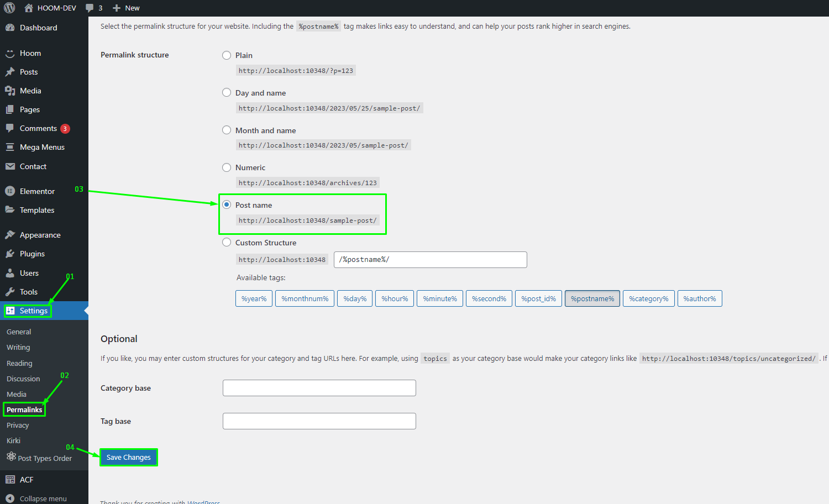829x504 pixels.
Task: Click the Plugins plug icon
Action: click(10, 254)
